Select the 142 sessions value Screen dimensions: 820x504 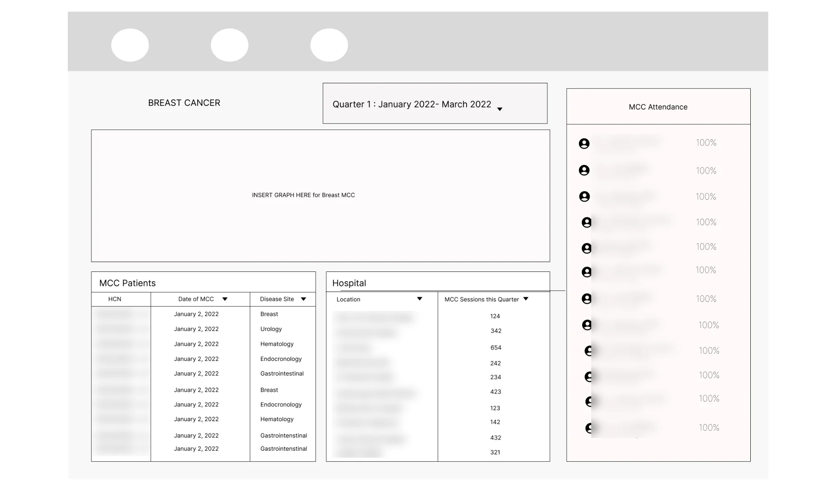point(495,422)
